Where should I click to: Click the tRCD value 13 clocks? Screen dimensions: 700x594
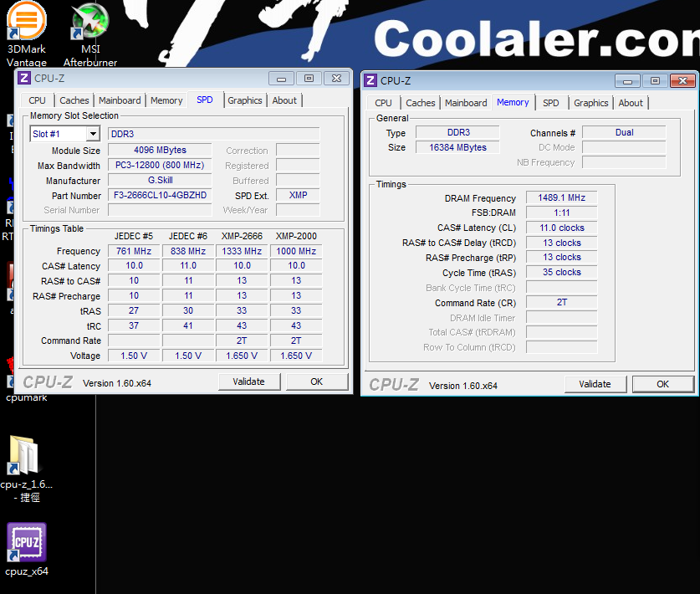pos(562,243)
